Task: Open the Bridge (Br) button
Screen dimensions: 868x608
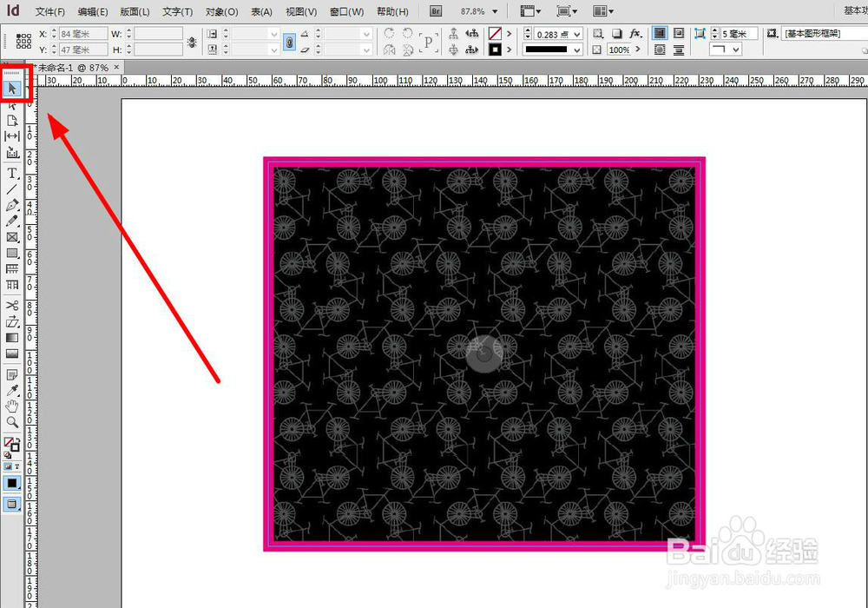Action: coord(436,11)
